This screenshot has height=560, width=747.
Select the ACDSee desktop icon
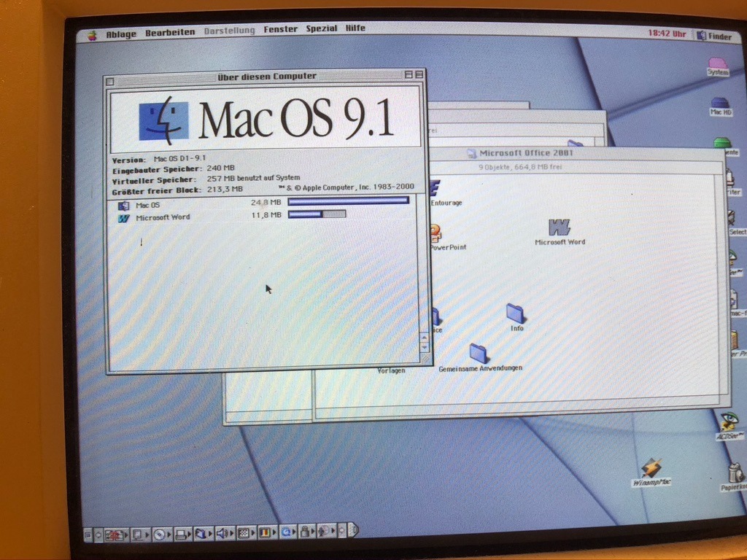(x=729, y=422)
